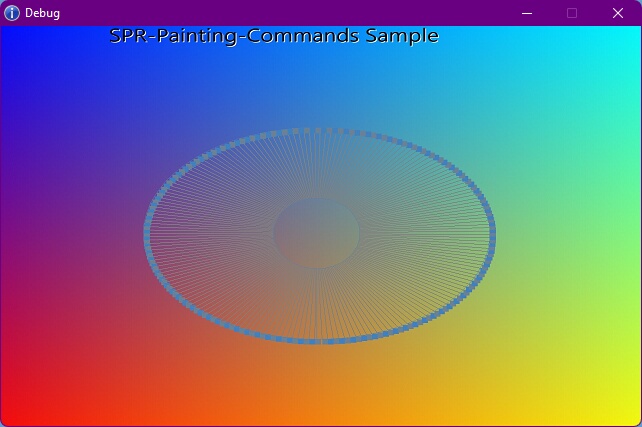Click the center of the inner ellipse
Screen dimensions: 642x427
(x=316, y=232)
